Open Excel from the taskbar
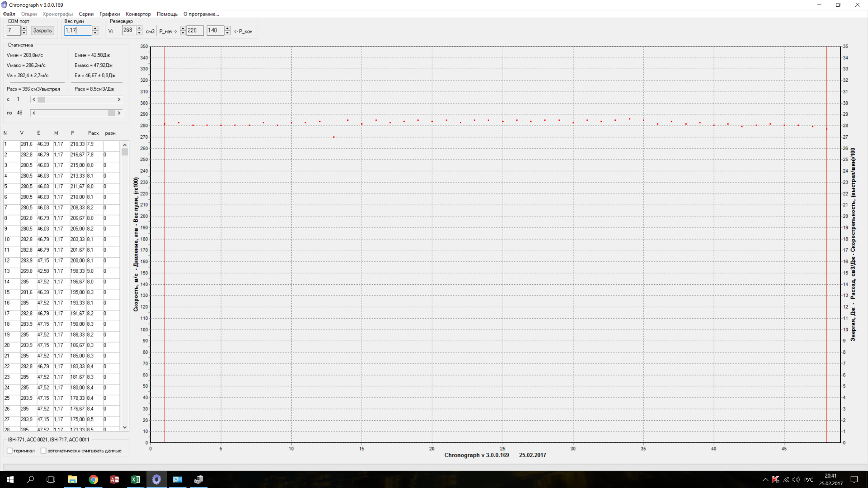Viewport: 868px width, 488px height. 135,479
